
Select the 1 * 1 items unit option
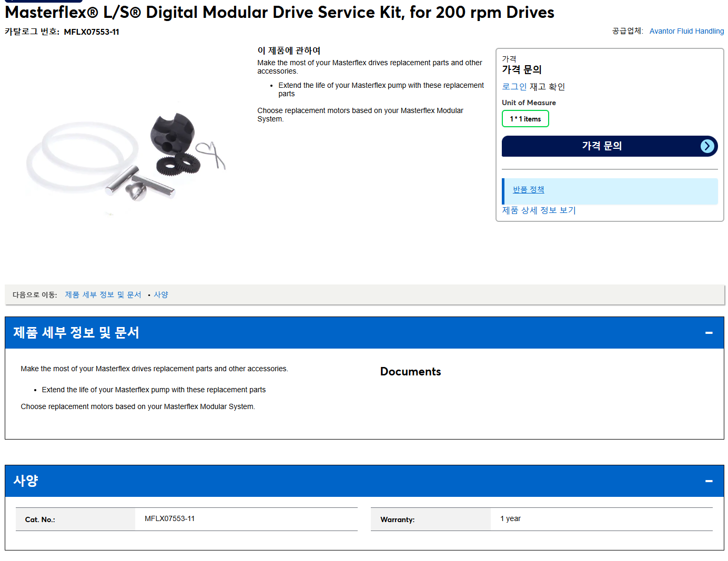(525, 119)
